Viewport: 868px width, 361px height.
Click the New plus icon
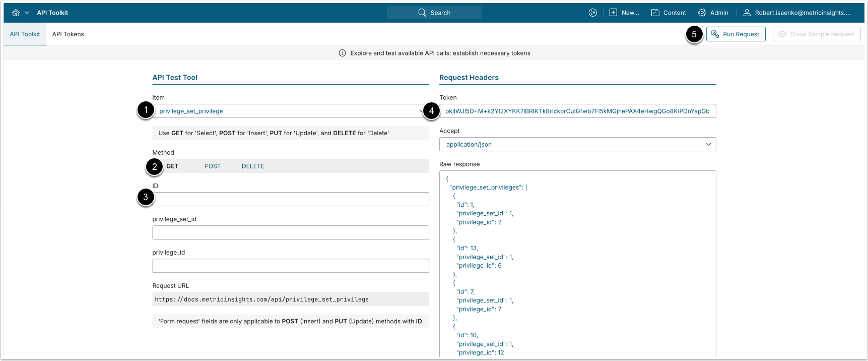point(613,13)
